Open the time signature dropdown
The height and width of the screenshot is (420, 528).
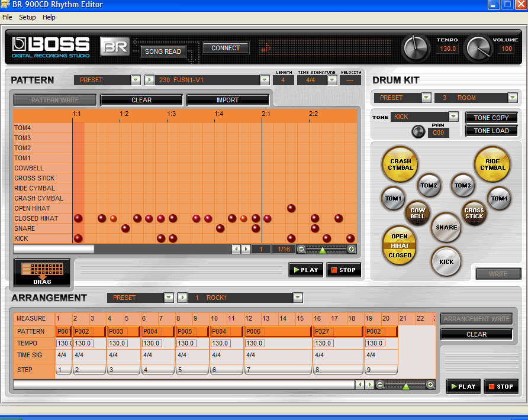[x=332, y=80]
